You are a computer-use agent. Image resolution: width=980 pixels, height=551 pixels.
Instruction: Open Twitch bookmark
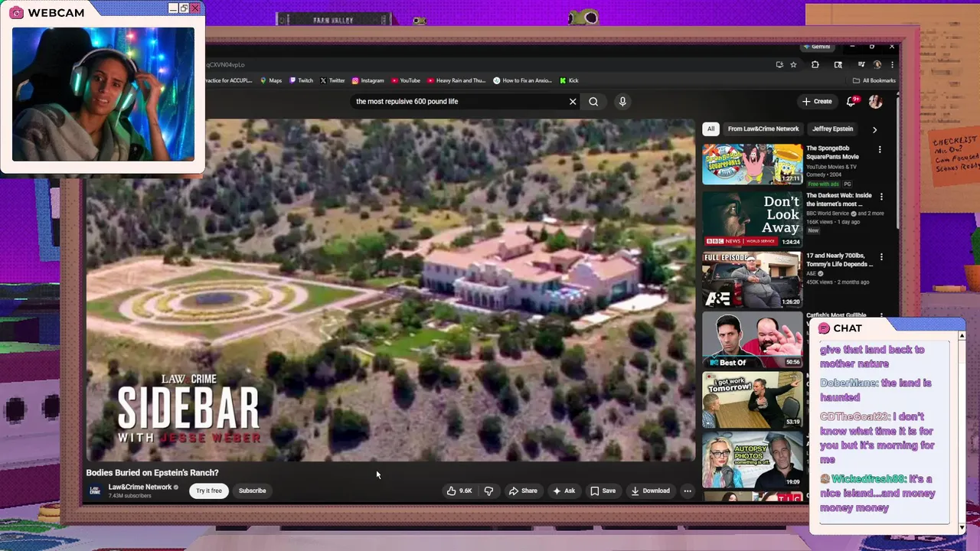click(x=301, y=80)
